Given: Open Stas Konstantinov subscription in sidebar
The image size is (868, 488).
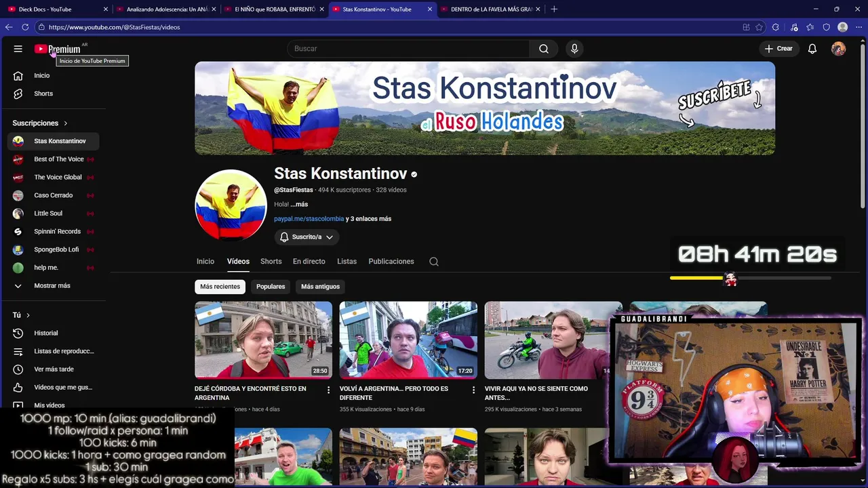Looking at the screenshot, I should pyautogui.click(x=54, y=141).
